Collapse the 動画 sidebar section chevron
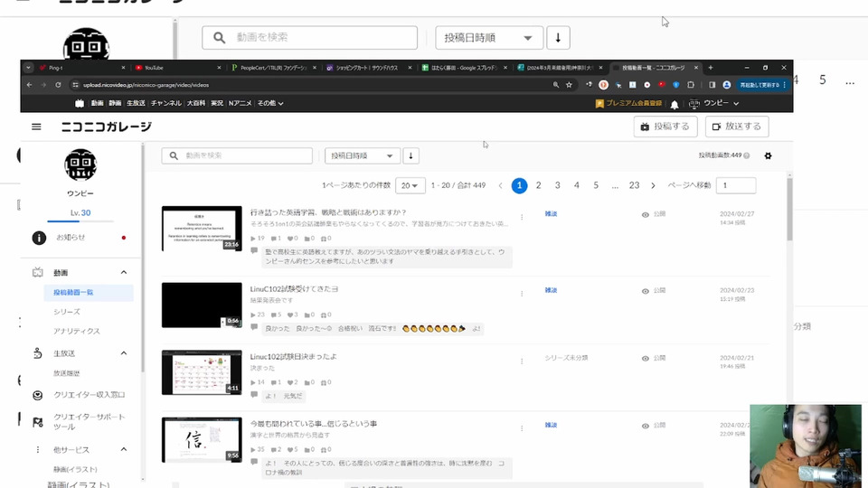 124,272
